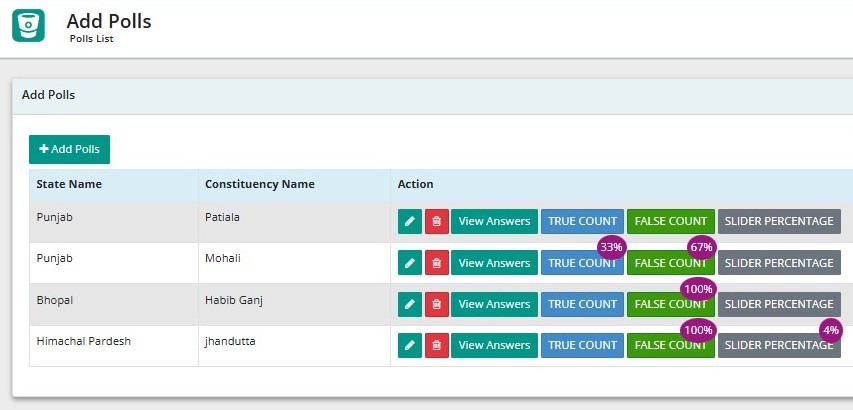Click the 67% badge on FALSE COUNT
This screenshot has width=853, height=410.
(701, 247)
